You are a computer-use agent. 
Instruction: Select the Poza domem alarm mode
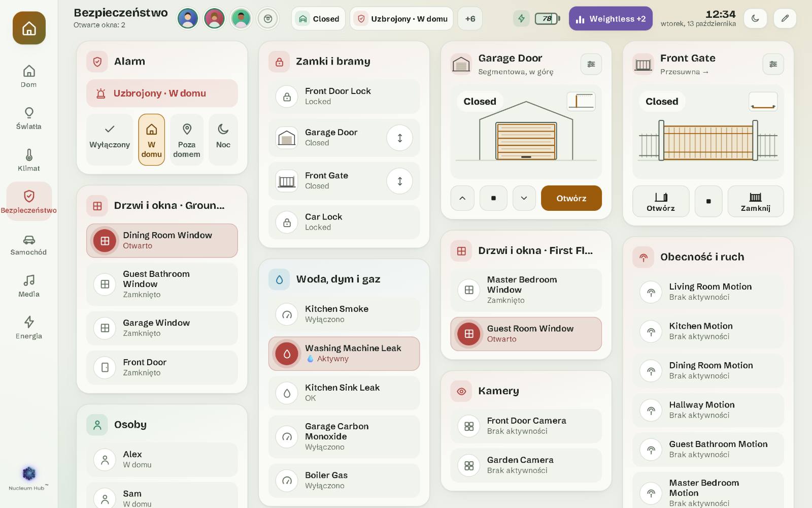coord(187,140)
